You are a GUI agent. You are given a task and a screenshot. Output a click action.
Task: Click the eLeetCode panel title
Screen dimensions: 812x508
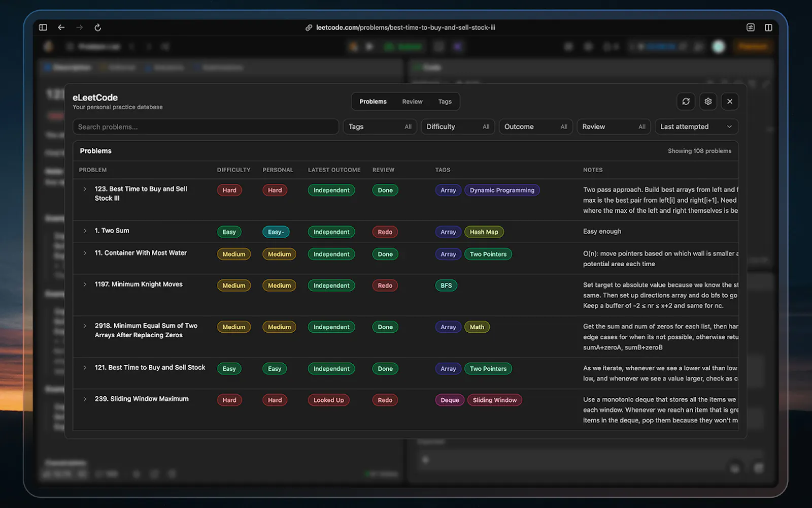click(95, 98)
